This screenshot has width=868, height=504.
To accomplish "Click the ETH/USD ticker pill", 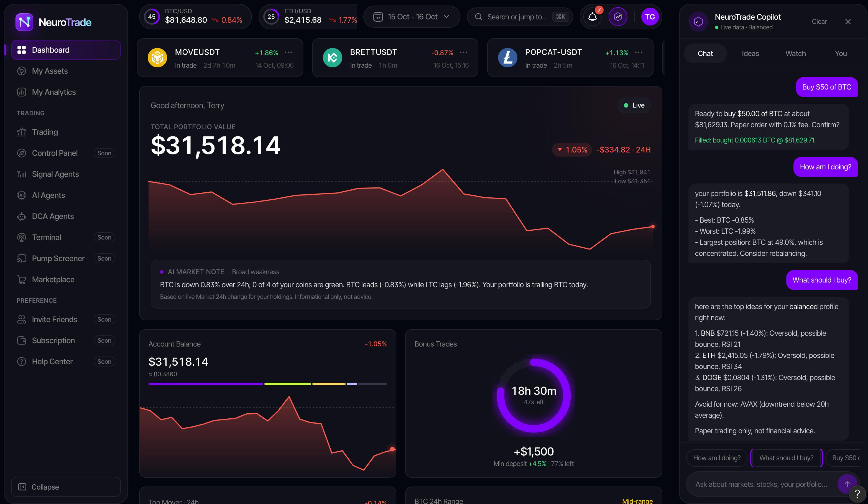I will (308, 17).
